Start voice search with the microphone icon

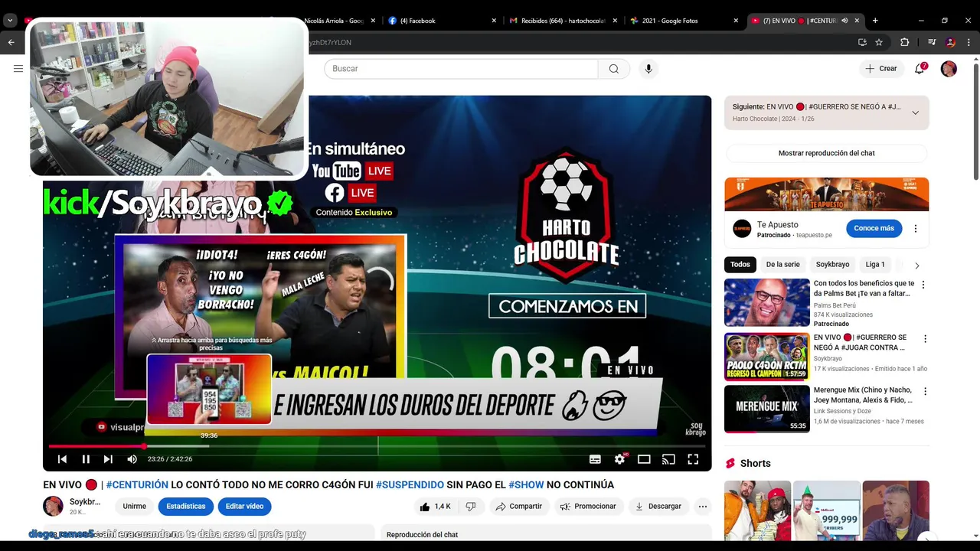click(x=648, y=69)
